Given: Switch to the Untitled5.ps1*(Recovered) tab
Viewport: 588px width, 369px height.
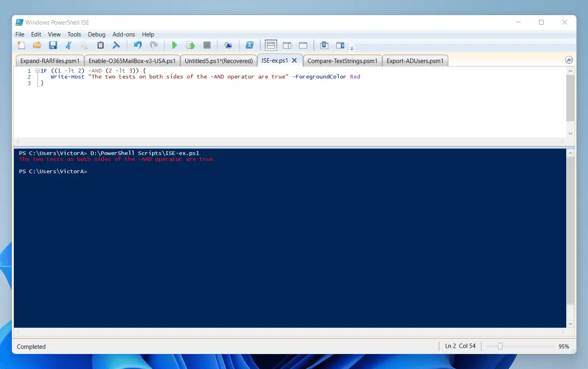Looking at the screenshot, I should (219, 61).
